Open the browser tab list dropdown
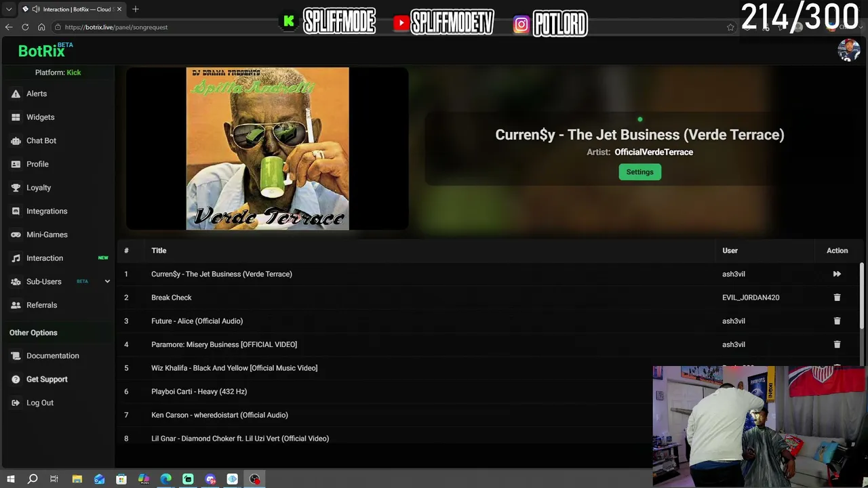 [x=9, y=9]
